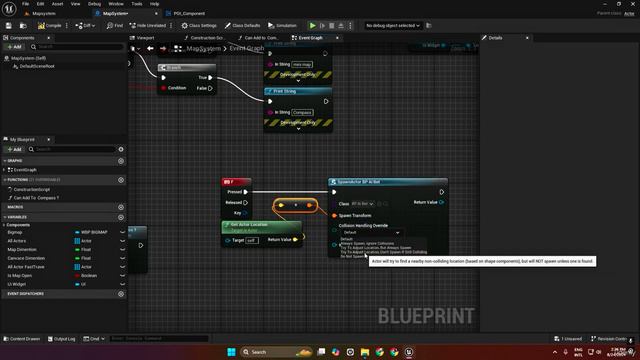Image resolution: width=640 pixels, height=360 pixels.
Task: Open the Debug menu
Action: [94, 4]
